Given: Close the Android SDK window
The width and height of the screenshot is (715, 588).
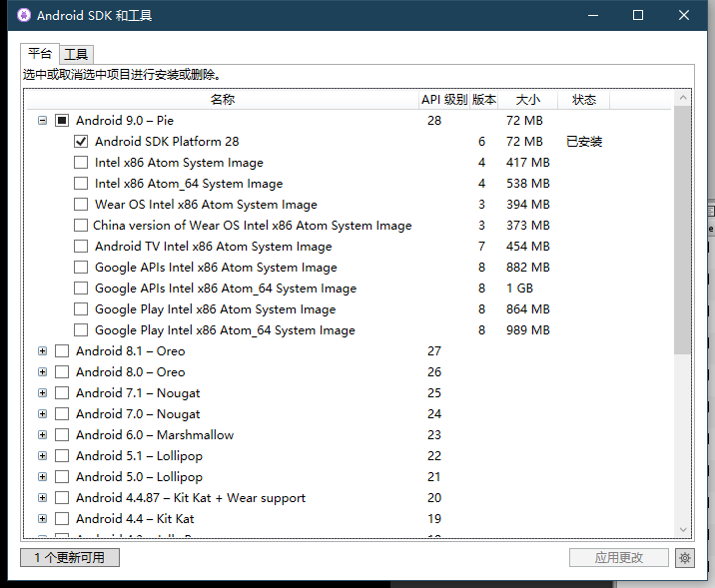Looking at the screenshot, I should click(x=683, y=16).
